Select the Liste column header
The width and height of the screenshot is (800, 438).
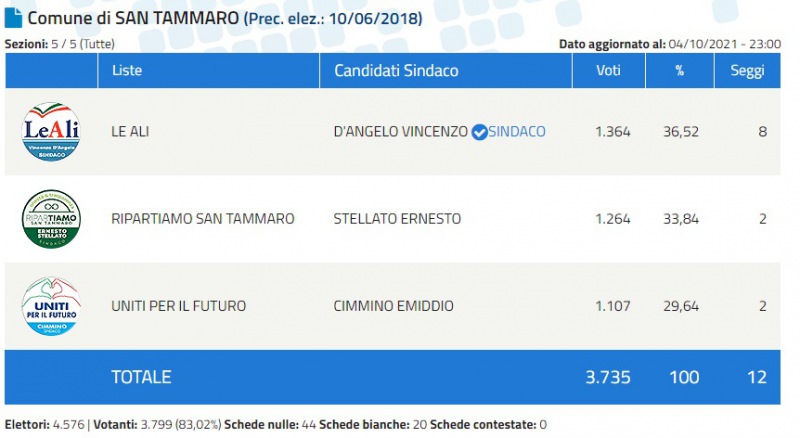(x=127, y=71)
